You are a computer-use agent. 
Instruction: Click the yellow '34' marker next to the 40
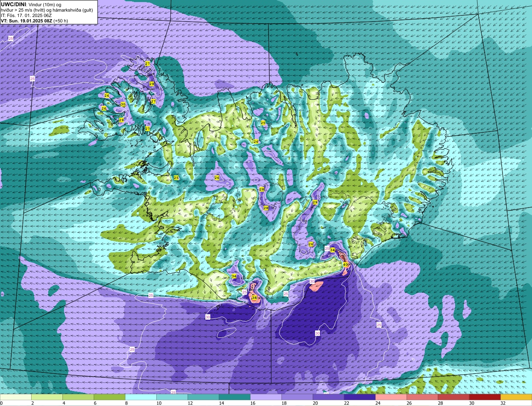pyautogui.click(x=332, y=250)
